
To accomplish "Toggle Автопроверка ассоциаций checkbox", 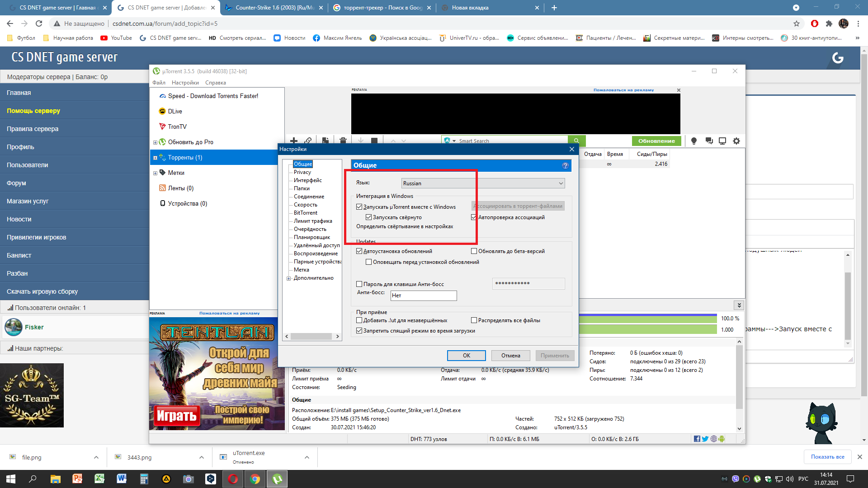I will point(474,217).
